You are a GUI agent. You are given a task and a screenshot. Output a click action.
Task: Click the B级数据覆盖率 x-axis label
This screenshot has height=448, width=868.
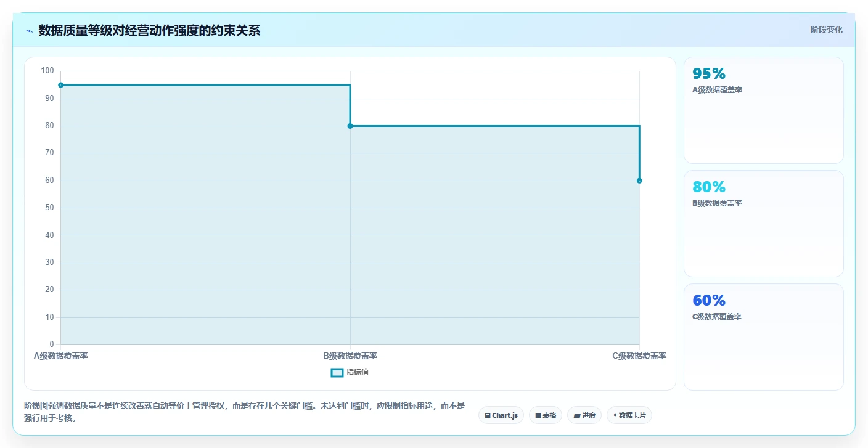(x=350, y=356)
